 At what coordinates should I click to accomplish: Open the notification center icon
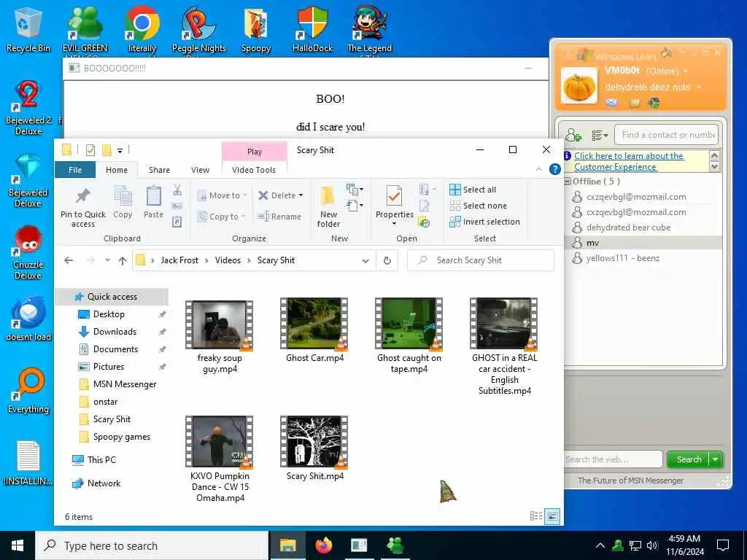click(723, 545)
